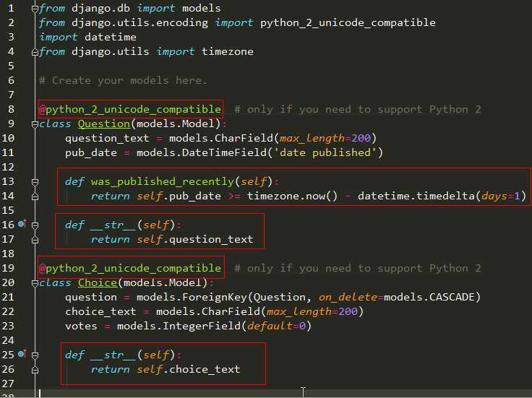Collapse the __str__ fold marker on line 16

point(35,225)
